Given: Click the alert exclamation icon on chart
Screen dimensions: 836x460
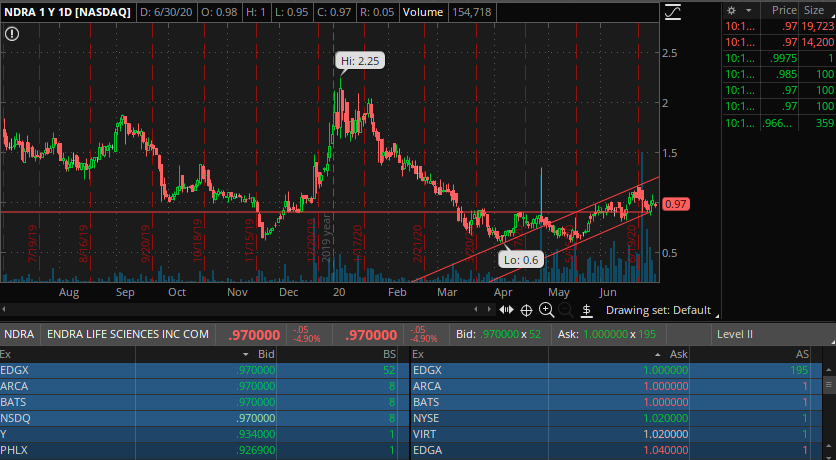Looking at the screenshot, I should click(x=12, y=34).
